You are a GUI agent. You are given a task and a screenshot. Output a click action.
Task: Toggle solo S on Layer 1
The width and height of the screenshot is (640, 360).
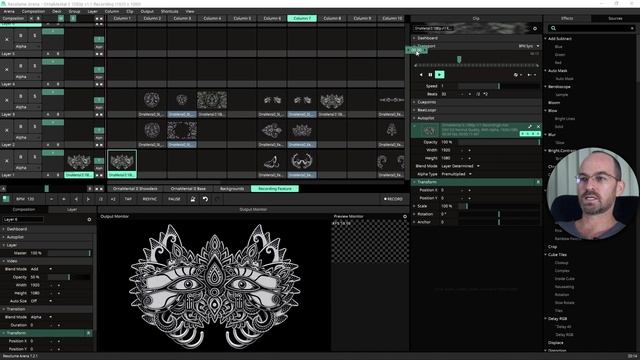(x=35, y=157)
